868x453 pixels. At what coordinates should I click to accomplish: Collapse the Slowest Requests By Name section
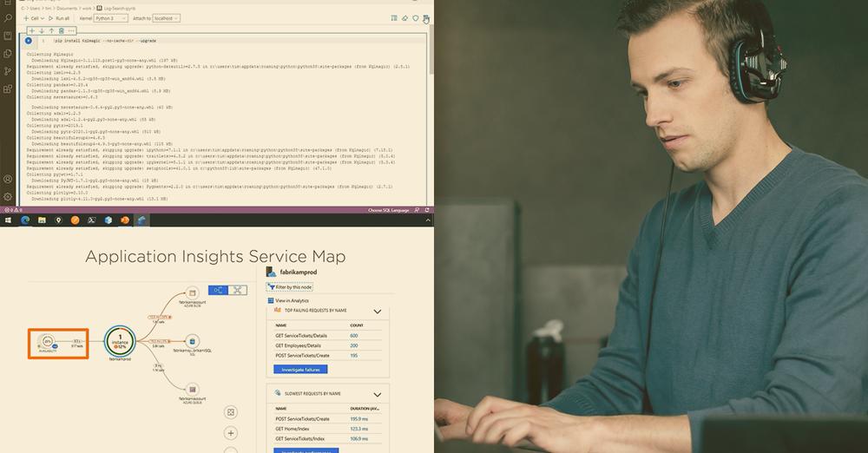pos(378,394)
